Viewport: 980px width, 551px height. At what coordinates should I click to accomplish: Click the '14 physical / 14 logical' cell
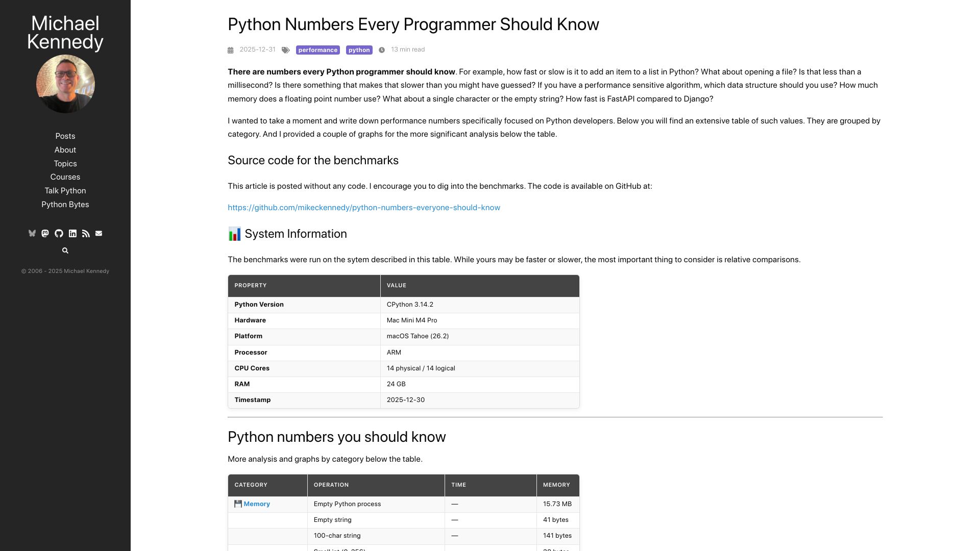480,368
